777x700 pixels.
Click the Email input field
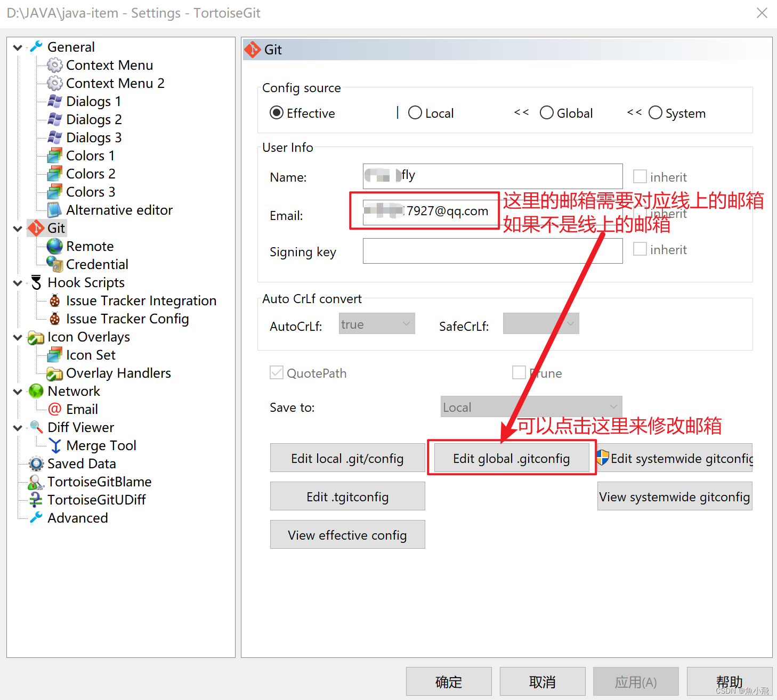[493, 212]
